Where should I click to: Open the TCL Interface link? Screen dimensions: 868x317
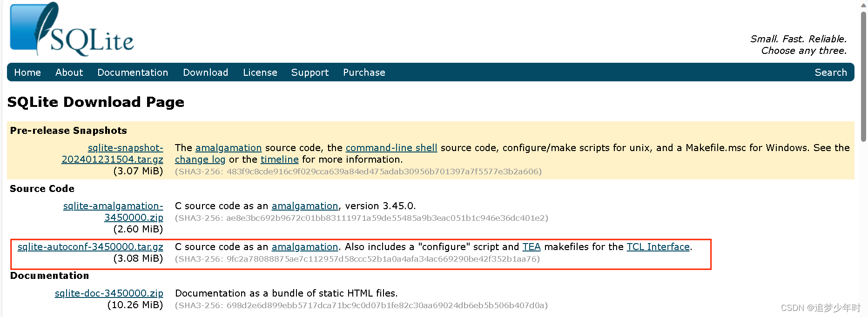658,247
